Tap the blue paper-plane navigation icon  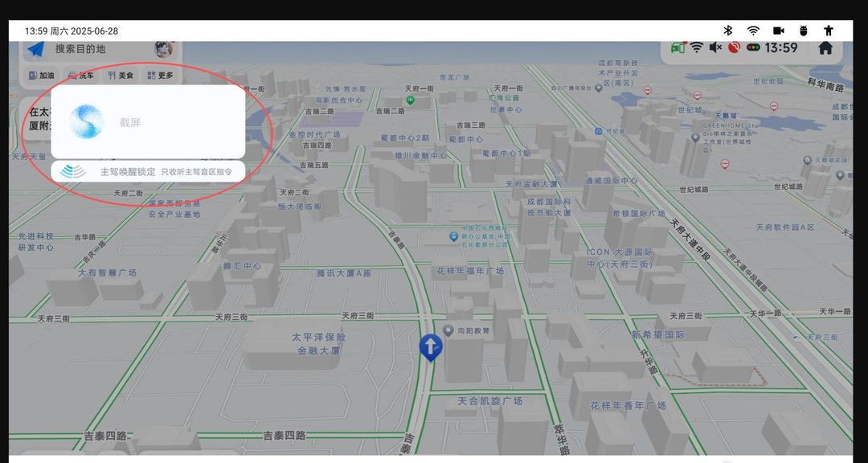(36, 49)
